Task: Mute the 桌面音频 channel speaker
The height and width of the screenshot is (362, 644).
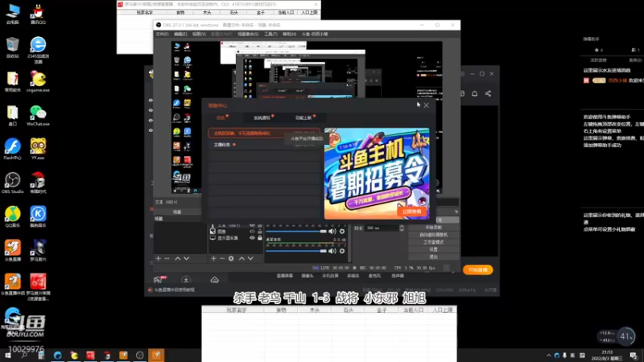Action: point(332,251)
